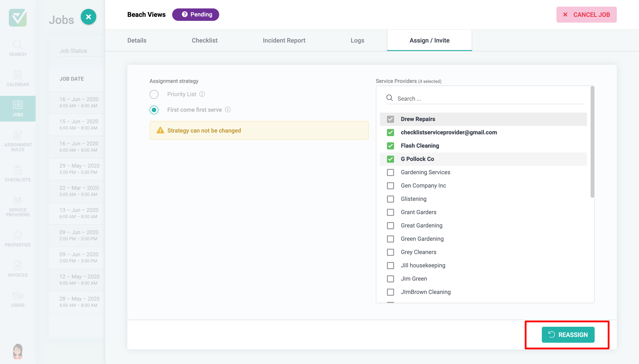The image size is (639, 364).
Task: Uncheck checklistserviceprovider@gmail.com checkbox
Action: (390, 133)
